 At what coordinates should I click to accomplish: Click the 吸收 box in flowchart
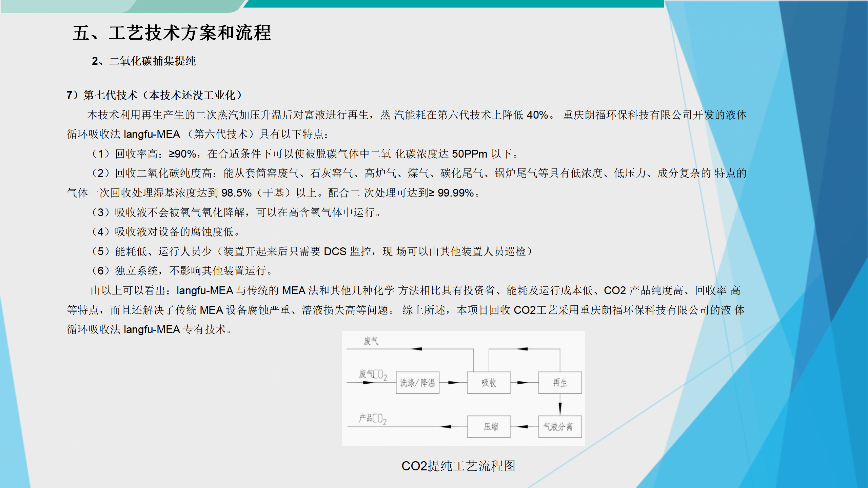[x=489, y=383]
